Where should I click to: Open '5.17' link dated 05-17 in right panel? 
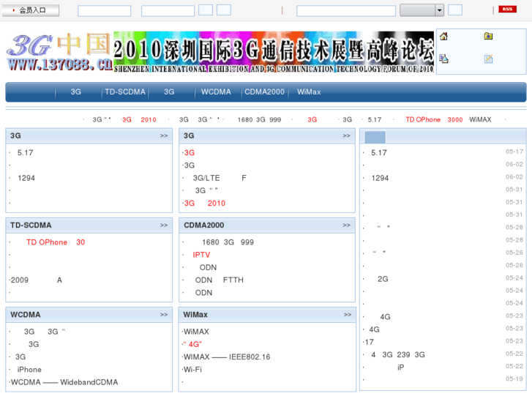378,153
